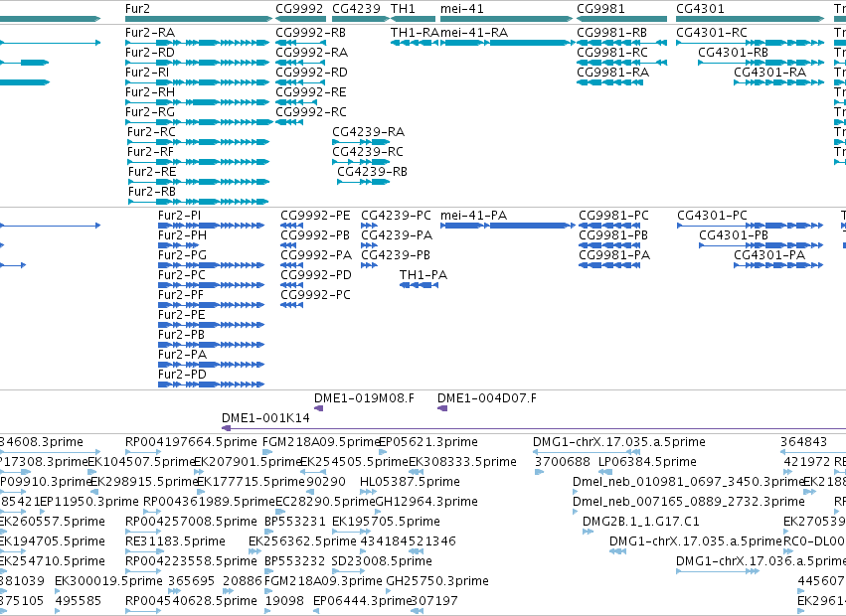This screenshot has width=846, height=616.
Task: Select clone DME1-001K14
Action: [x=534, y=428]
